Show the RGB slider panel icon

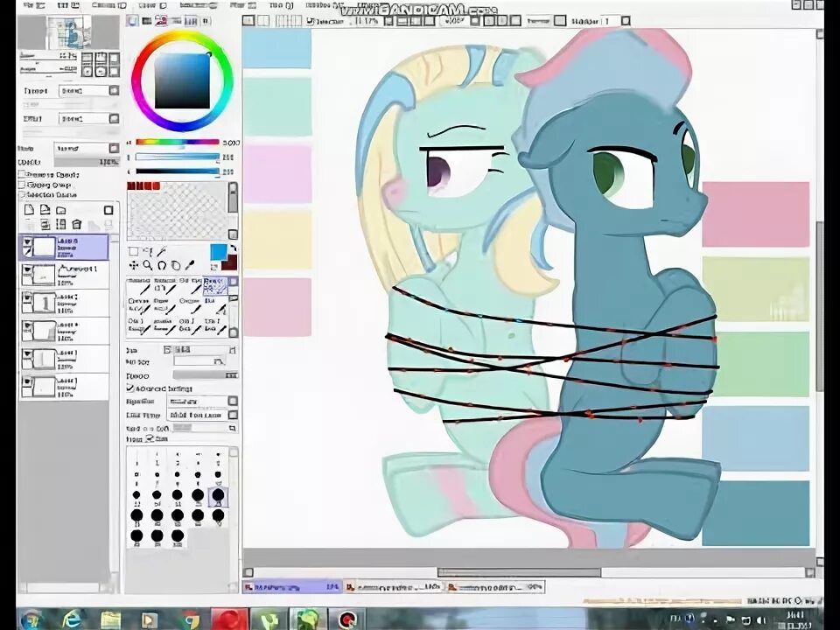[147, 21]
